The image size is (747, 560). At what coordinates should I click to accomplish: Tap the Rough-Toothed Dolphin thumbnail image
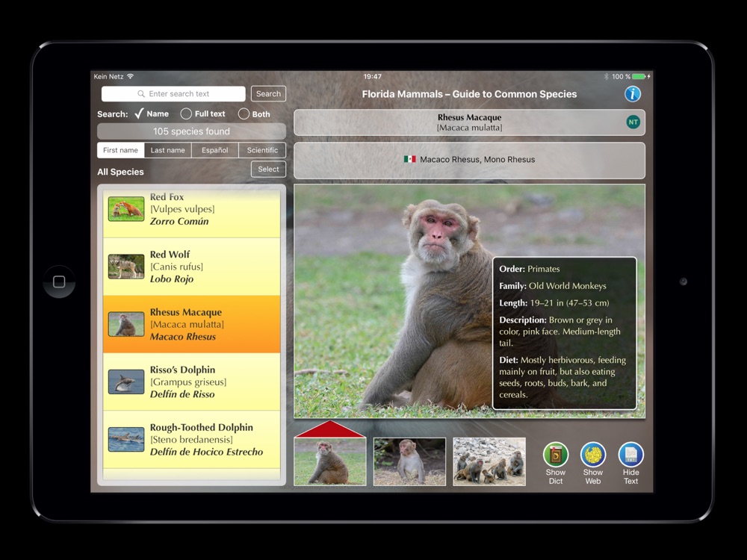[x=126, y=440]
